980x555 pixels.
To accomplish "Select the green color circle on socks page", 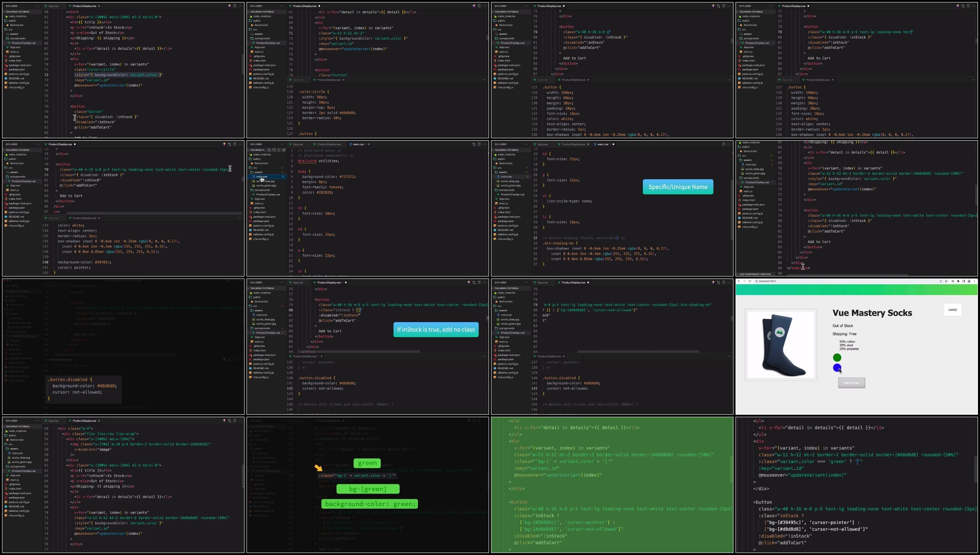I will click(837, 357).
